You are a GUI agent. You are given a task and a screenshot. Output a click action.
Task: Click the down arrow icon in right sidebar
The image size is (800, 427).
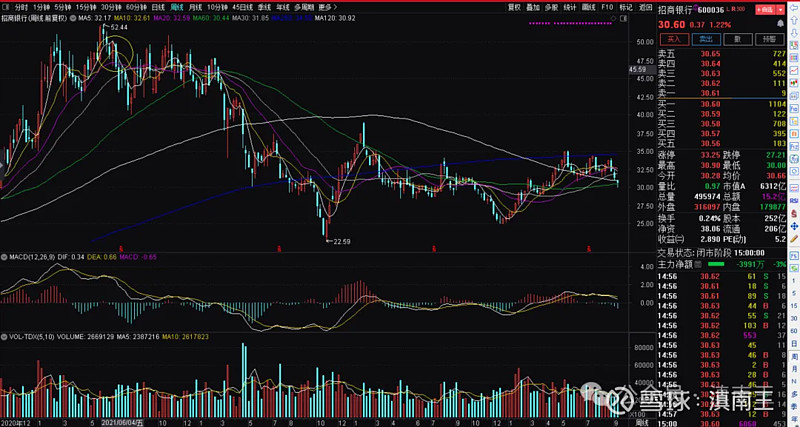793,33
